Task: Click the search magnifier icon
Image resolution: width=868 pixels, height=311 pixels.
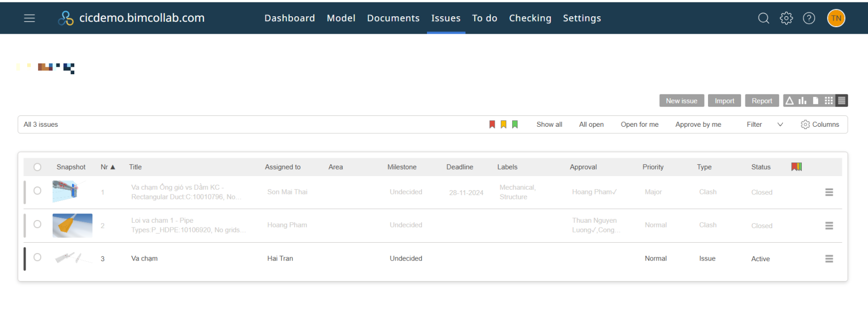Action: (763, 18)
